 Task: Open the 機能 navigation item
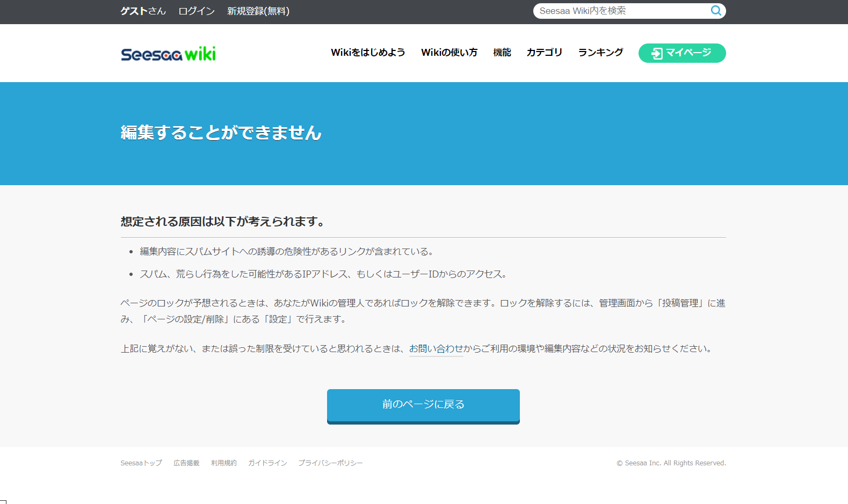(x=502, y=53)
